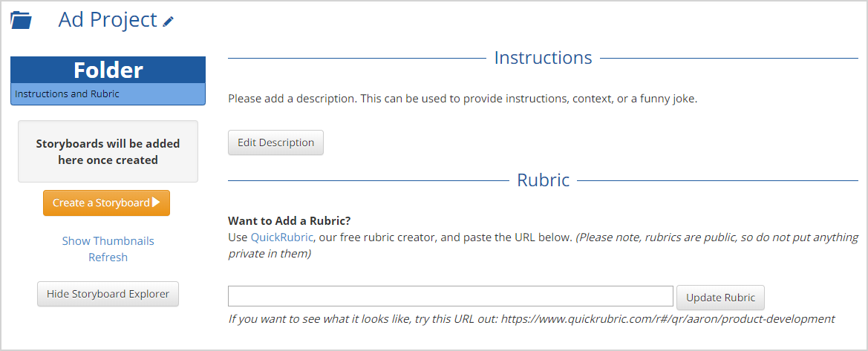Click the pencil icon to rename Ad Project
The image size is (868, 351).
(169, 21)
